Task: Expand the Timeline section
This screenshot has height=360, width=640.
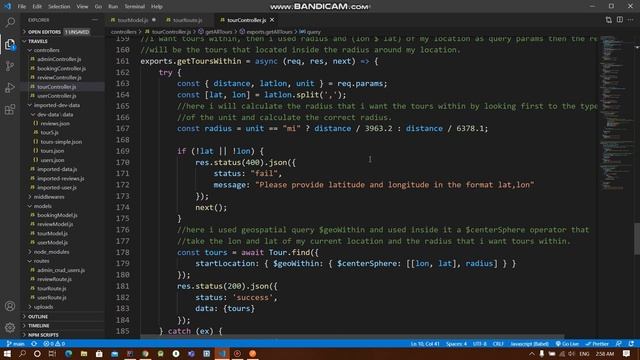Action: pyautogui.click(x=39, y=326)
